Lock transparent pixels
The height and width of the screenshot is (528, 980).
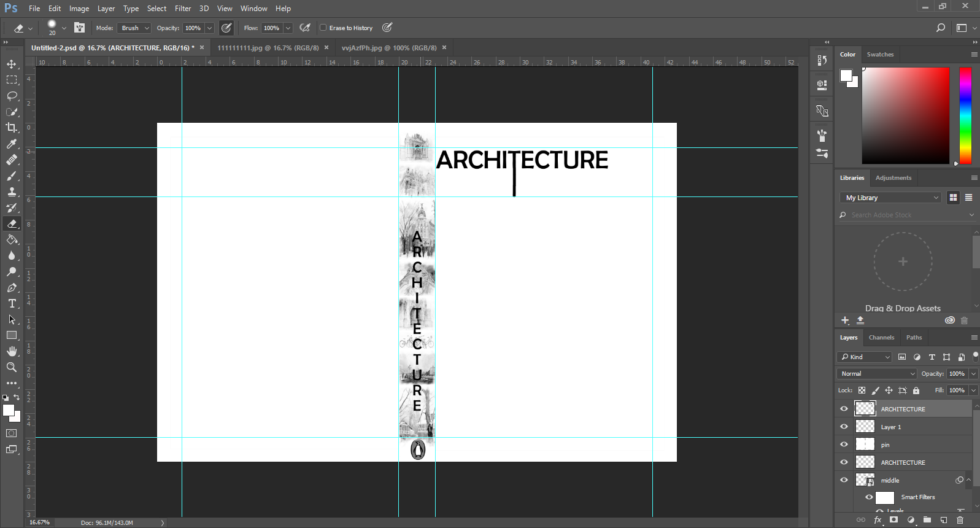[862, 390]
